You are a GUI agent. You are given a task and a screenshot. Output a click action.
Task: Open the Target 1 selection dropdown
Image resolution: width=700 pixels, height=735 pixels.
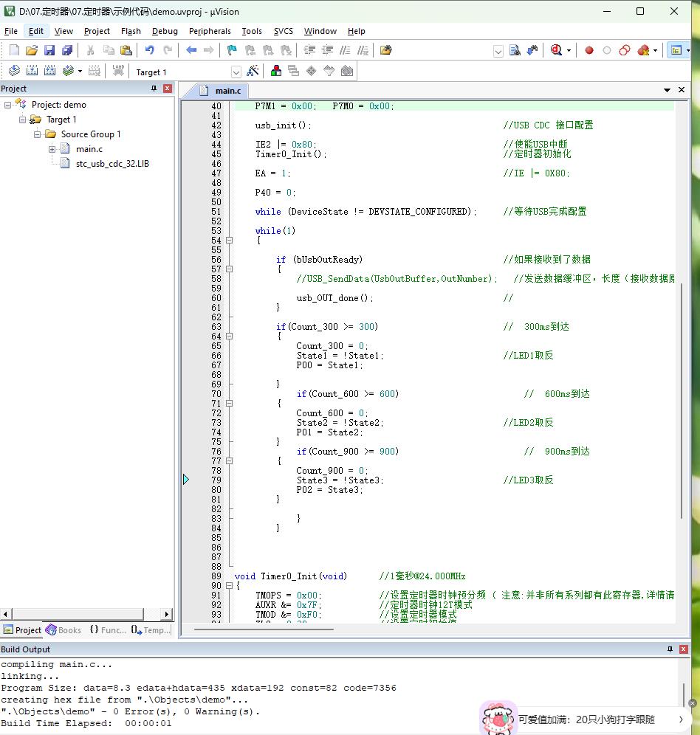coord(236,72)
